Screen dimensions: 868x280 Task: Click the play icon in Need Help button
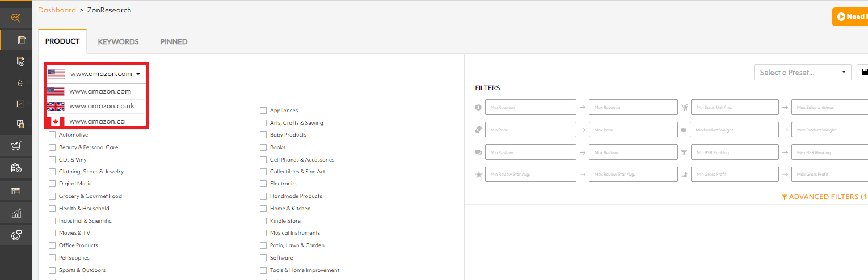pyautogui.click(x=841, y=17)
